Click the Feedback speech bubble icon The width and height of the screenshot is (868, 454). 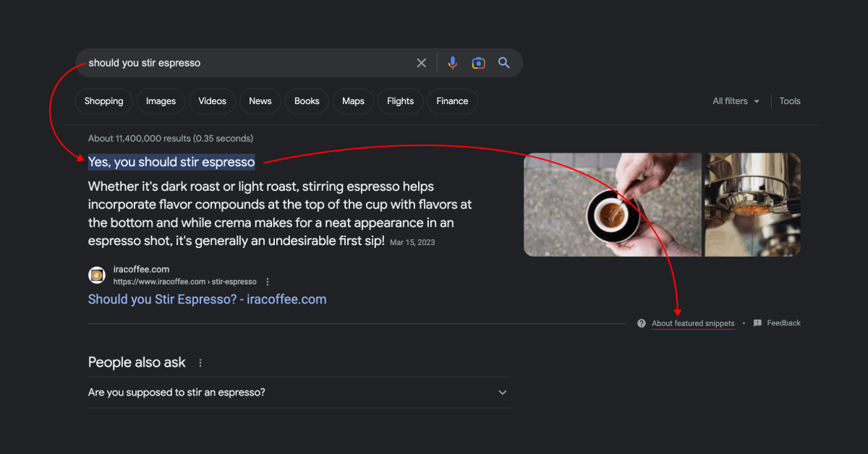pos(757,322)
